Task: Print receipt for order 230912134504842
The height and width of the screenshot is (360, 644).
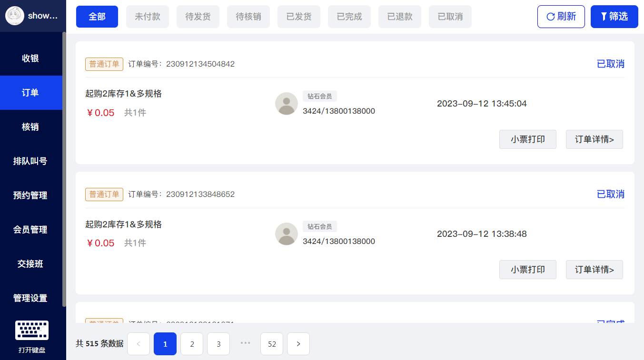Action: 527,139
